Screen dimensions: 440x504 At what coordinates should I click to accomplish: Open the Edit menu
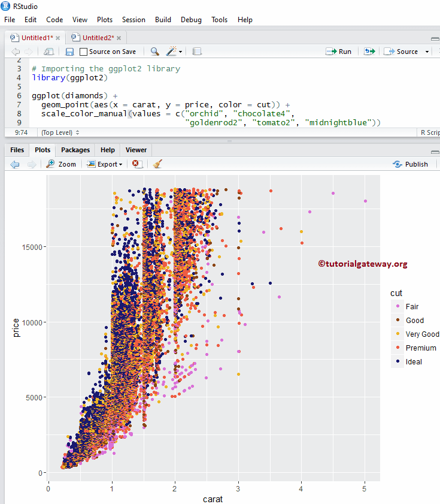pos(31,20)
